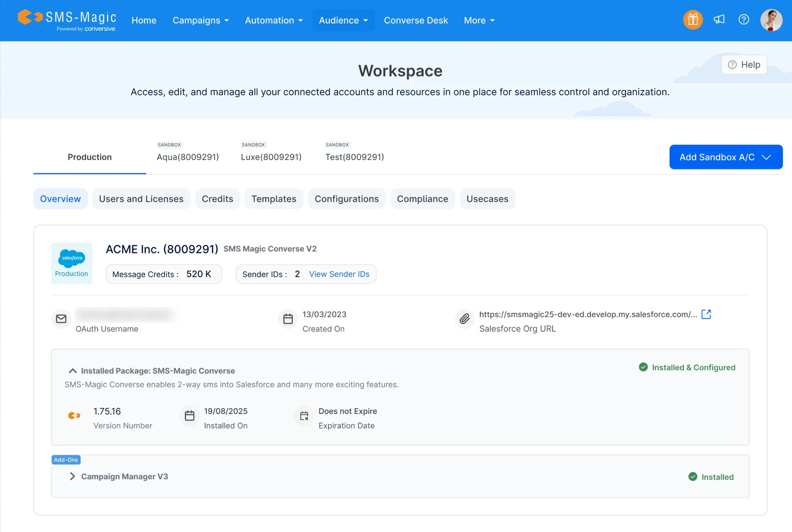The height and width of the screenshot is (532, 792).
Task: Click the Installed On calendar icon
Action: tap(189, 415)
